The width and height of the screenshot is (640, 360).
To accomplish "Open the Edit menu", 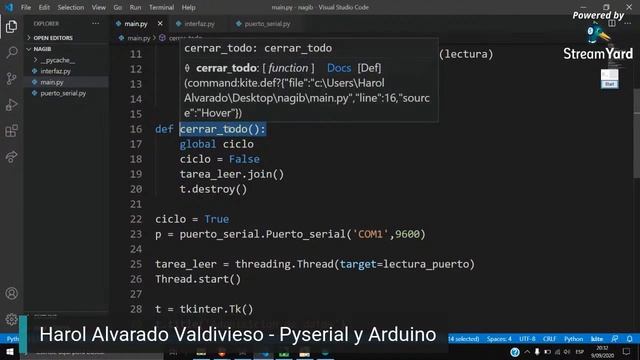I will click(44, 7).
